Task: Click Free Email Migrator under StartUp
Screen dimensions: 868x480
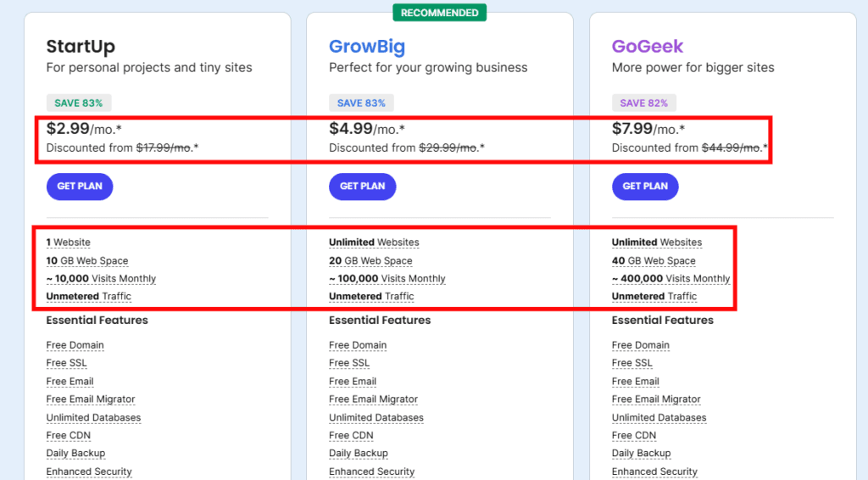Action: click(91, 399)
